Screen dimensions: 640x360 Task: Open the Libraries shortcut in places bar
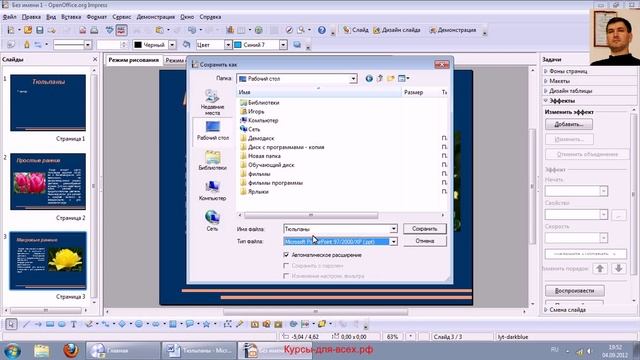[x=212, y=160]
